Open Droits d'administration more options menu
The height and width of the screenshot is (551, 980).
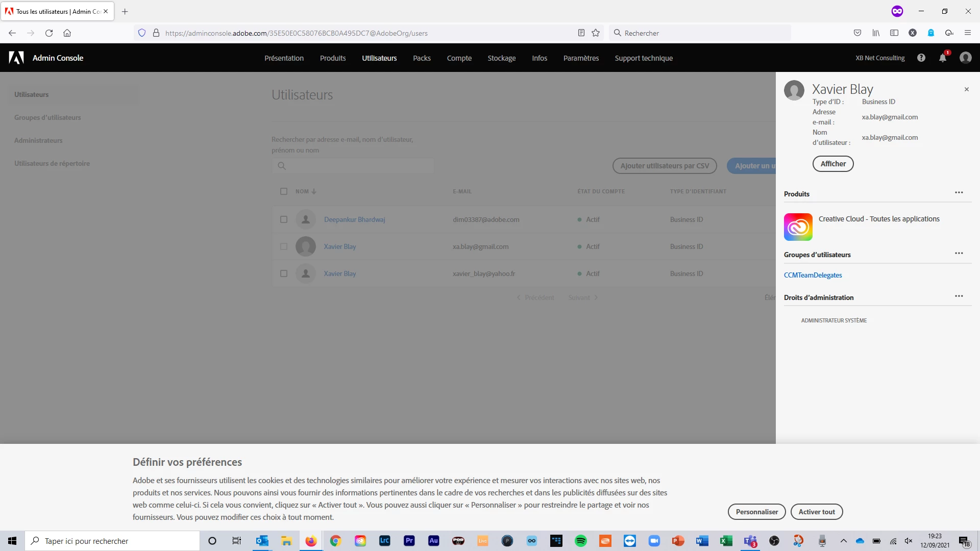(959, 296)
